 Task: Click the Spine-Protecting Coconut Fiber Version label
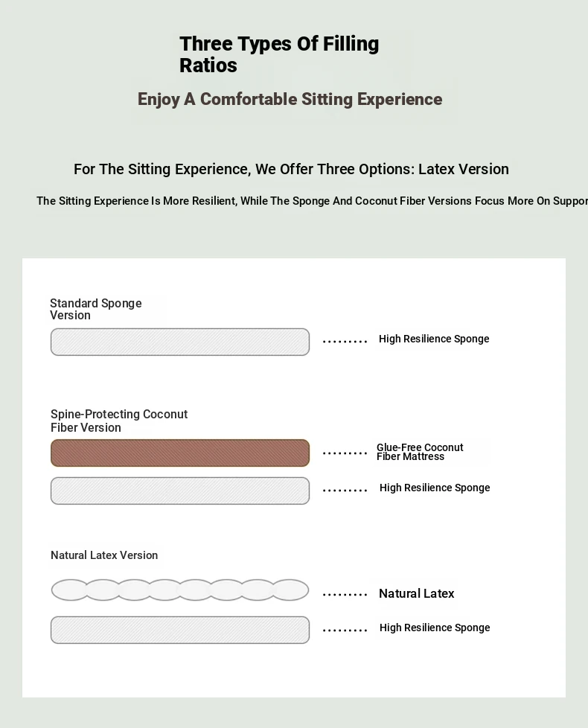click(x=119, y=421)
